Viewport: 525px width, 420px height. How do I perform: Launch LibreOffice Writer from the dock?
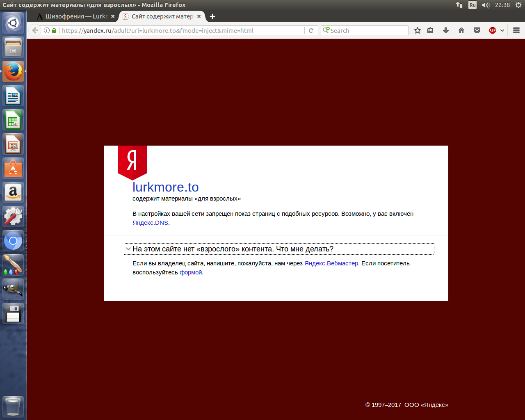pos(13,96)
